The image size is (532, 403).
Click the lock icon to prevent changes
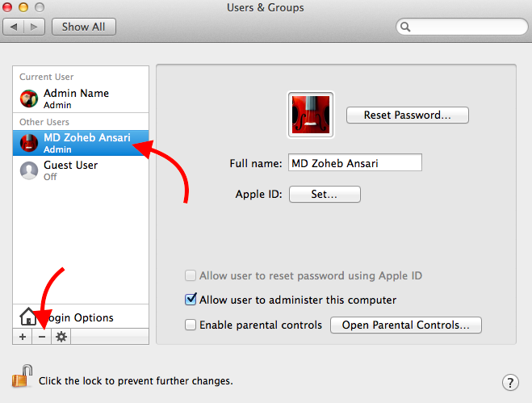pos(20,377)
